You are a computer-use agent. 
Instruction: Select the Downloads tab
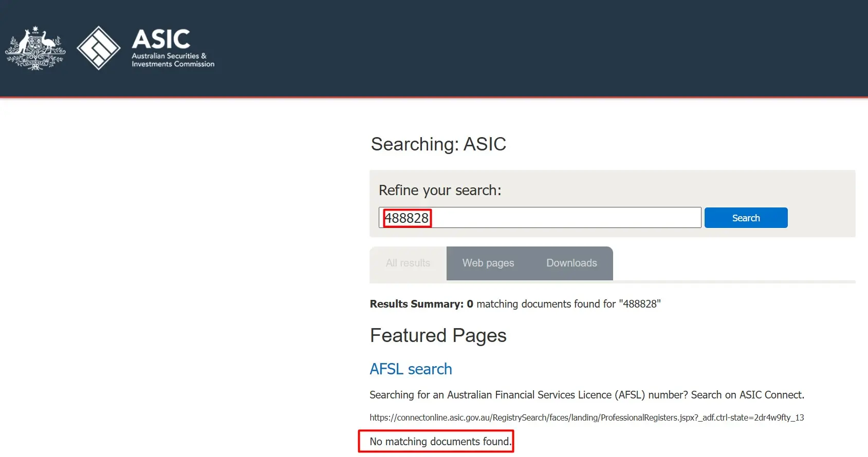point(571,263)
